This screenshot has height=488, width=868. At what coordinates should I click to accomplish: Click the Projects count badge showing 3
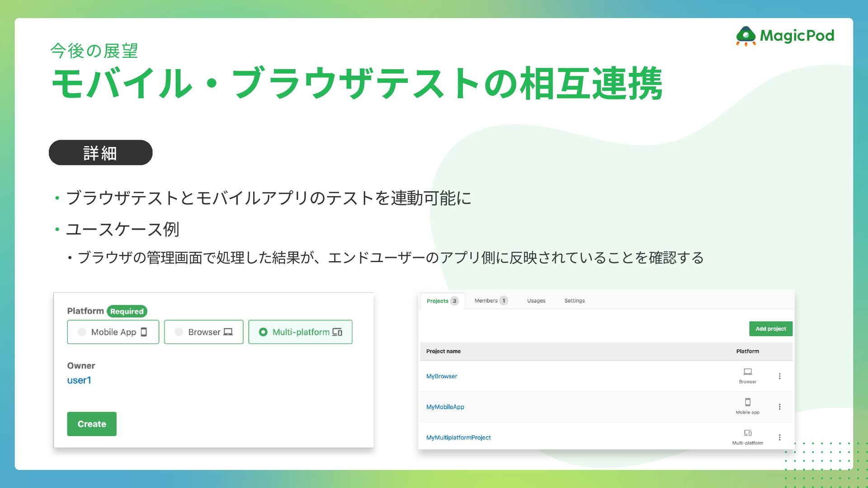(454, 301)
